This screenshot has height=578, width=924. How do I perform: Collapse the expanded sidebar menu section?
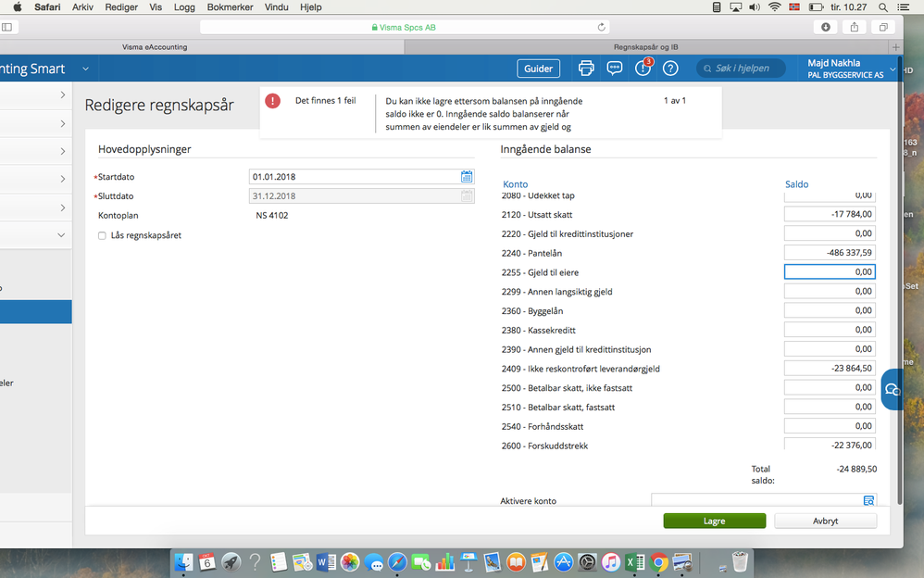[x=61, y=234]
